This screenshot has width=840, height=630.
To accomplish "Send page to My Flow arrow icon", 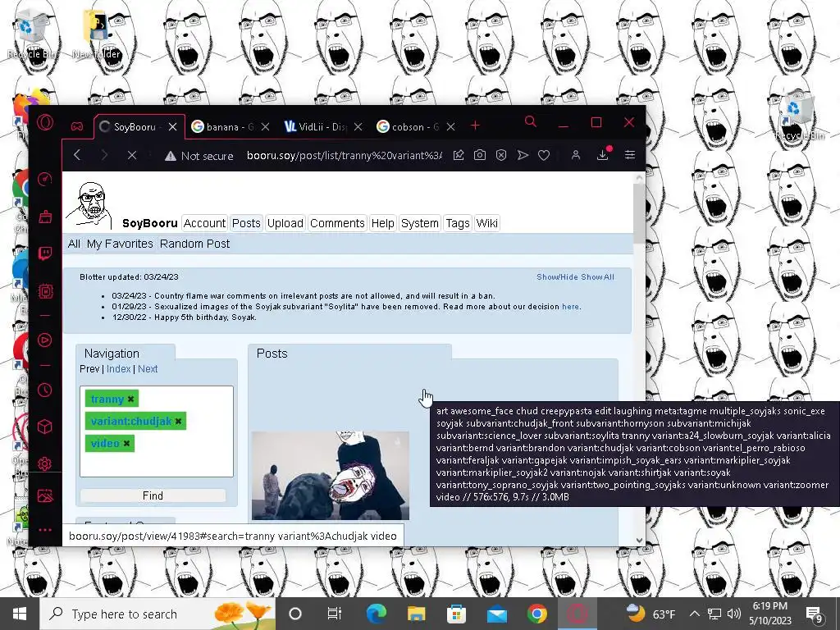I will 523,155.
